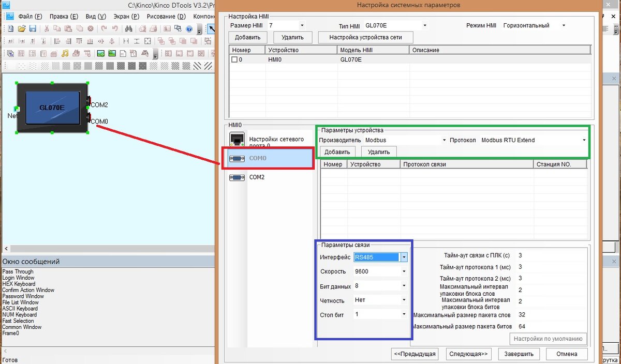Click the GL070E cell in Модель HMI column
The image size is (621, 364).
[373, 59]
